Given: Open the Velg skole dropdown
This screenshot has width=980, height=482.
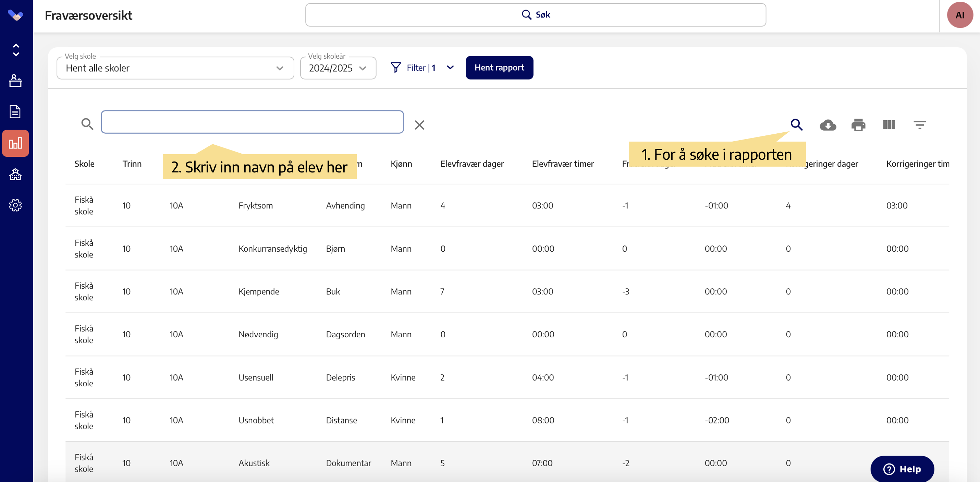Looking at the screenshot, I should coord(175,68).
